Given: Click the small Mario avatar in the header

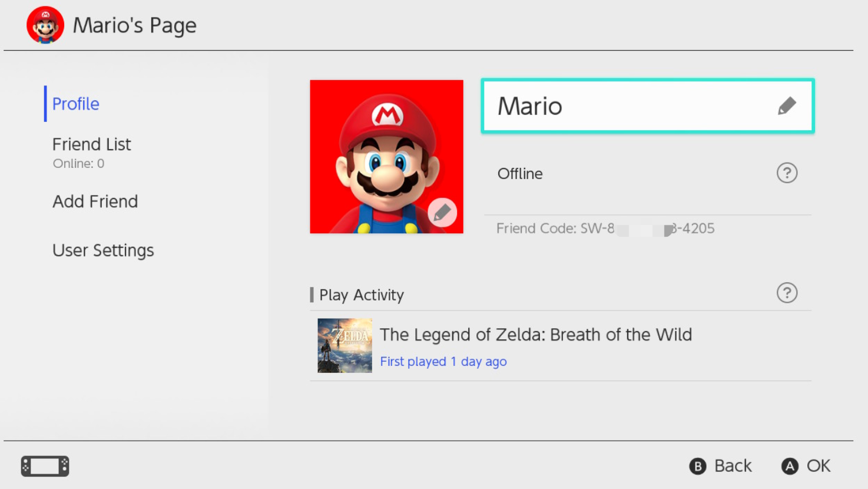Looking at the screenshot, I should (45, 25).
